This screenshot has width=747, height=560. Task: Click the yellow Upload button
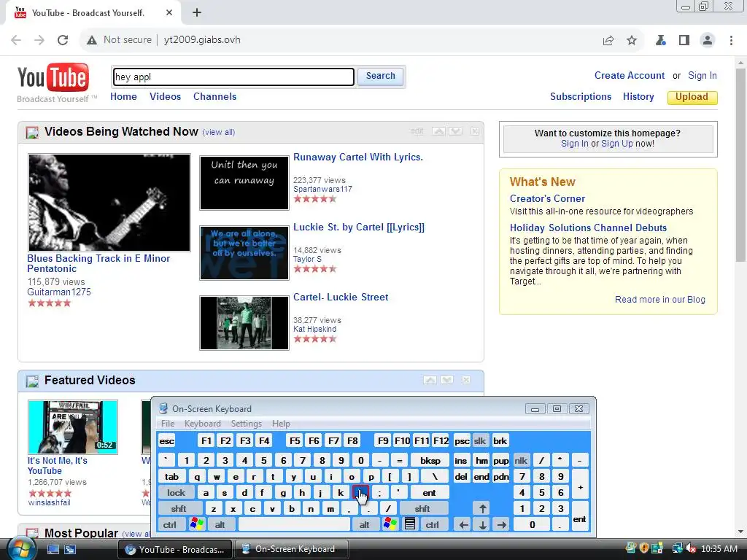[692, 97]
